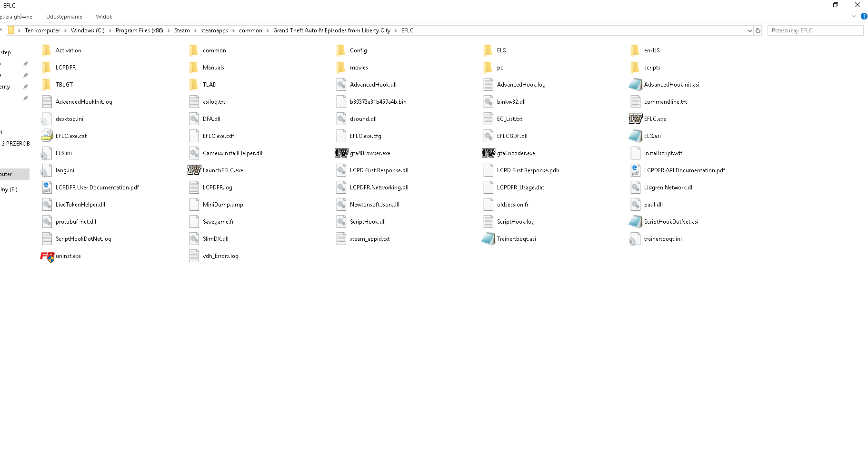Image resolution: width=868 pixels, height=464 pixels.
Task: Select the uninst.exe uninstaller icon
Action: coord(47,256)
